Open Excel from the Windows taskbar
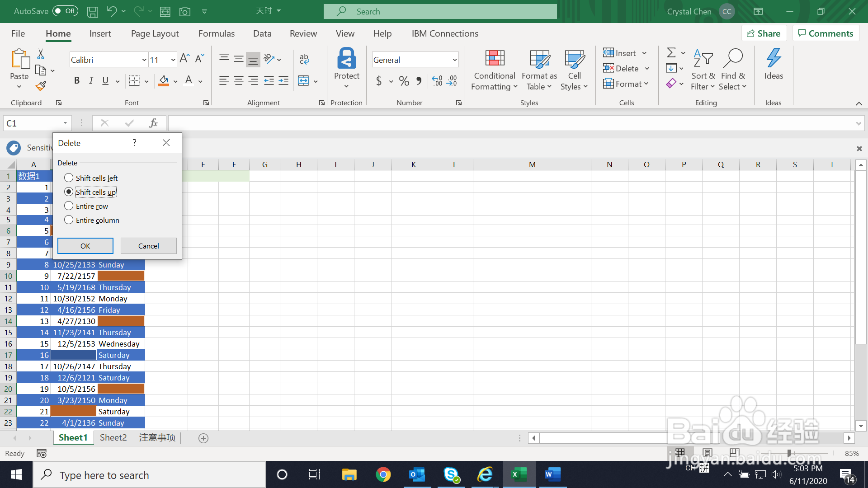This screenshot has height=488, width=868. 519,474
